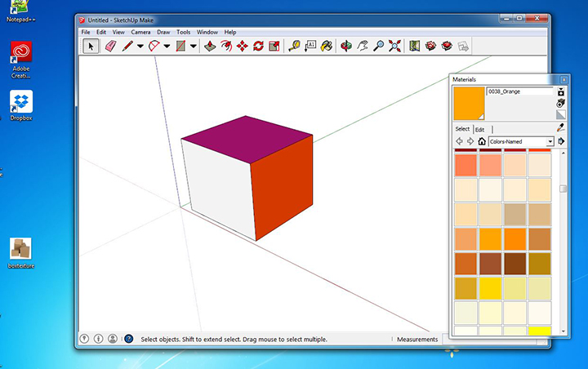Click the Zoom Extents icon

click(x=394, y=46)
